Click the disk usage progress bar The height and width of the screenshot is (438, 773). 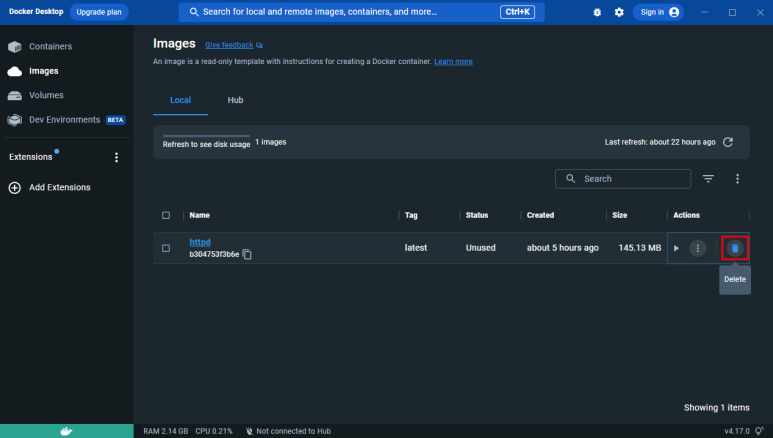pos(206,136)
